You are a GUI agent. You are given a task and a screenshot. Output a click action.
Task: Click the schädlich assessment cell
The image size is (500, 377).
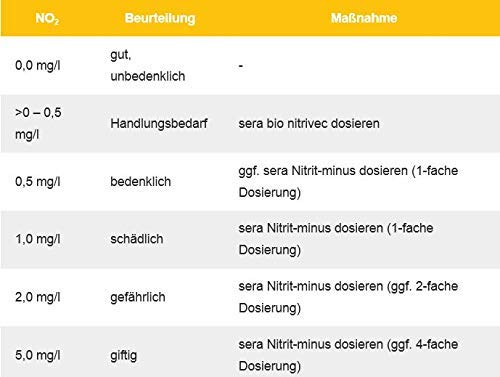[x=137, y=239]
